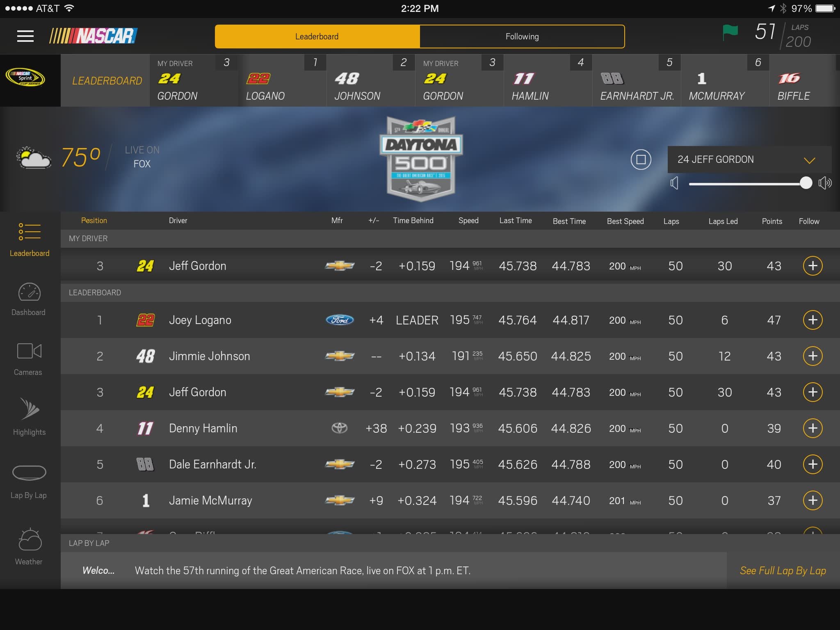Switch to the Following tab

[x=522, y=37]
